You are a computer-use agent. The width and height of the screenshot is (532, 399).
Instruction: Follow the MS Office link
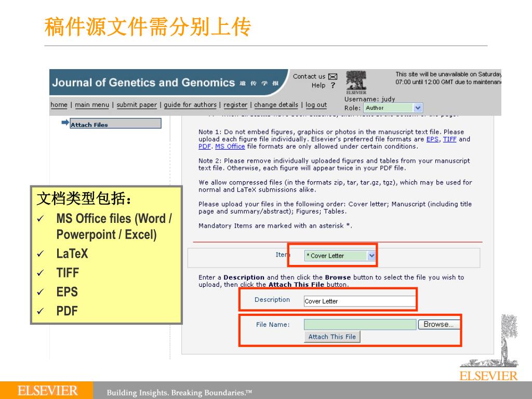[x=230, y=147]
